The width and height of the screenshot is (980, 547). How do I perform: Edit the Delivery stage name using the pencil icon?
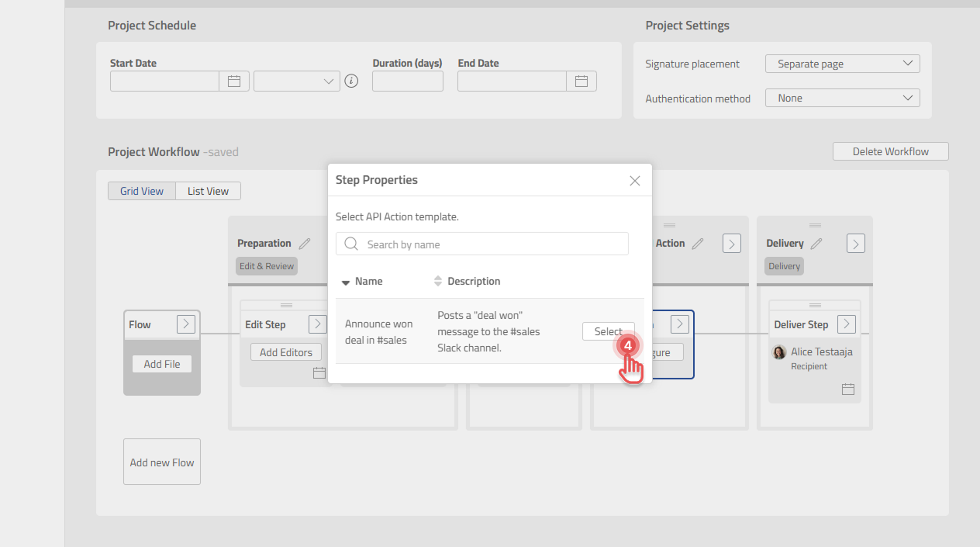click(816, 244)
